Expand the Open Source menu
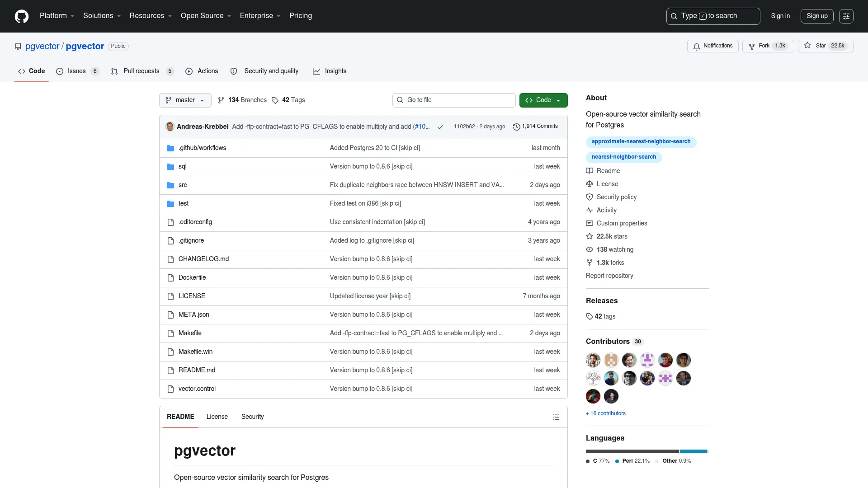This screenshot has width=868, height=488. (206, 16)
